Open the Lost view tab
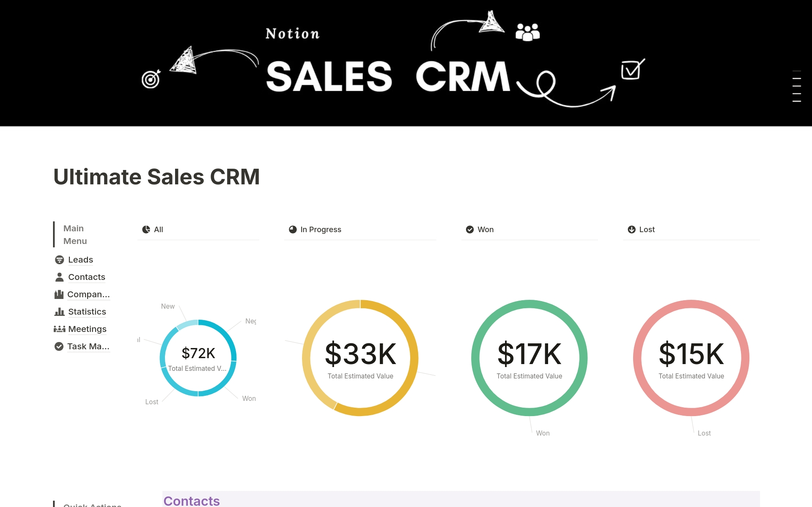 click(647, 229)
